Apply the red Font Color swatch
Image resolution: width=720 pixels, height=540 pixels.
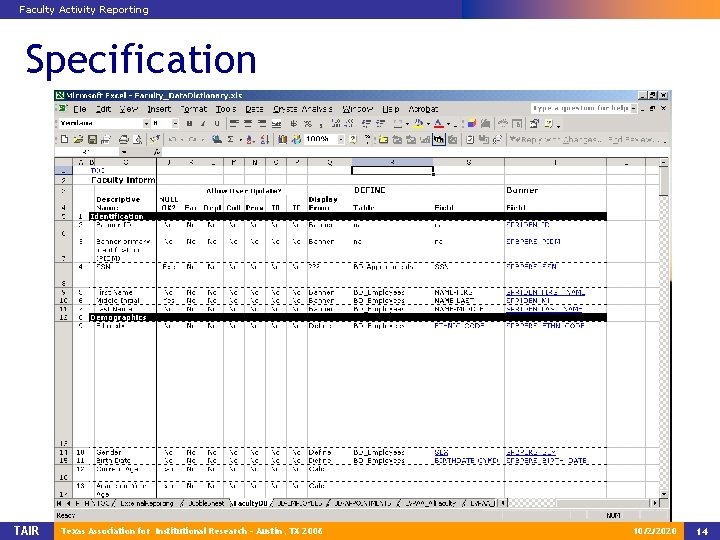(439, 123)
